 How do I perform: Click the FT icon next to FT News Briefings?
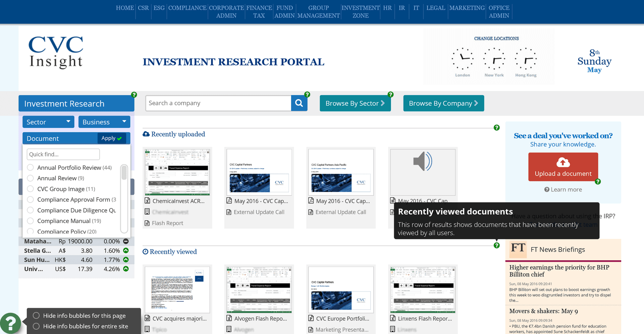[518, 249]
